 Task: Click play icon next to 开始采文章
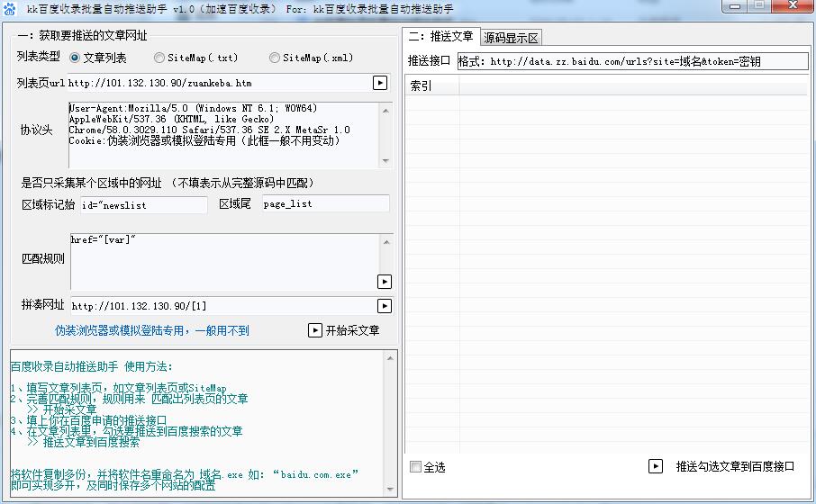pos(315,330)
